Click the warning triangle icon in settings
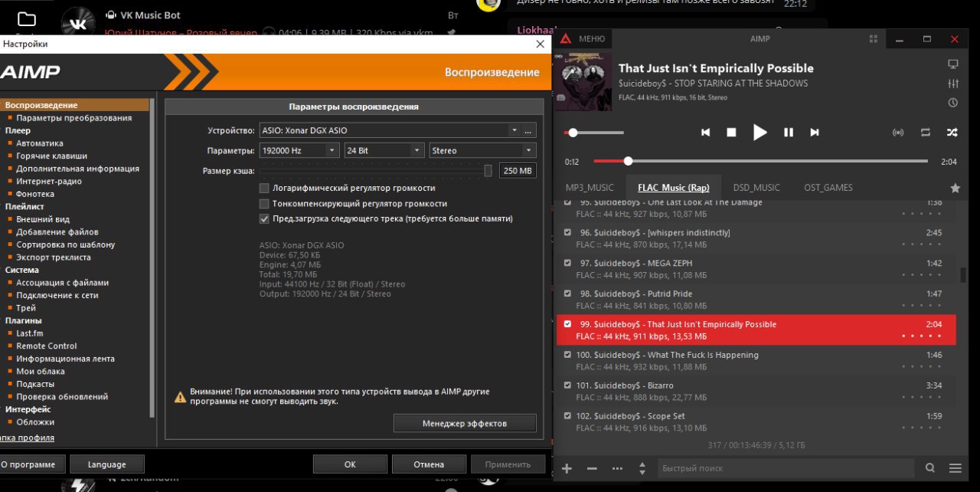This screenshot has height=492, width=980. tap(180, 397)
